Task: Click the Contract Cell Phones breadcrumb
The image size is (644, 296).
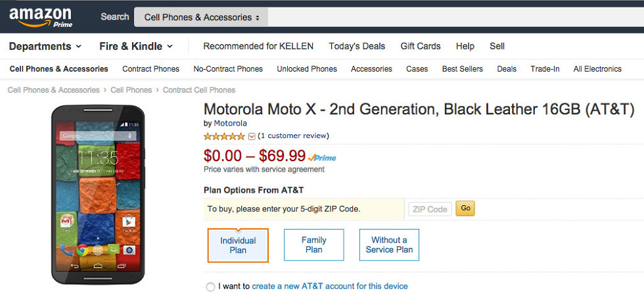Action: [x=198, y=90]
